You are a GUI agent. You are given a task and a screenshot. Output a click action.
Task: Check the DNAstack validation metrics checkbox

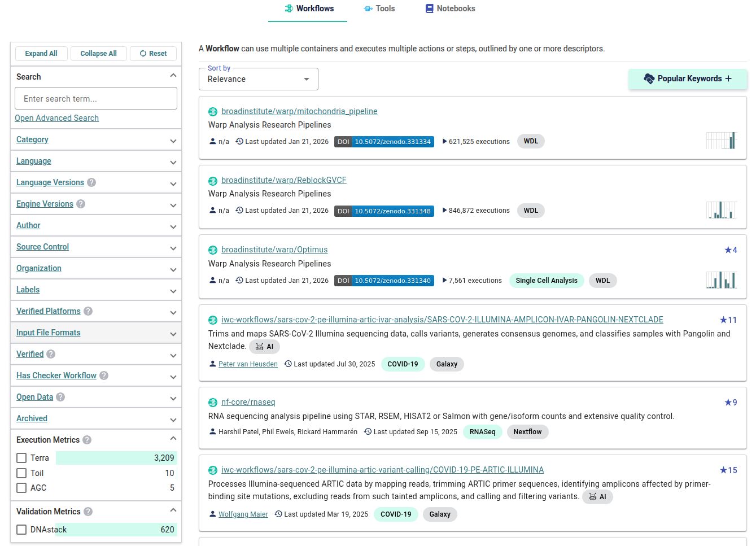click(x=21, y=530)
